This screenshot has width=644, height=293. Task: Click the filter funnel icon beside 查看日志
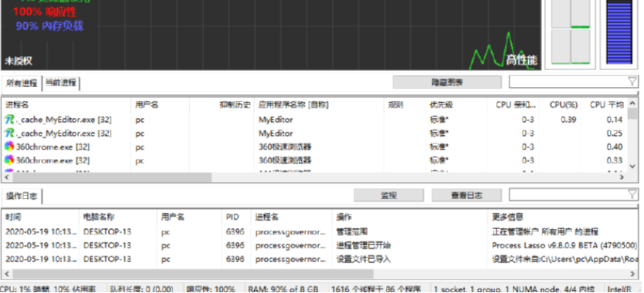pos(632,194)
